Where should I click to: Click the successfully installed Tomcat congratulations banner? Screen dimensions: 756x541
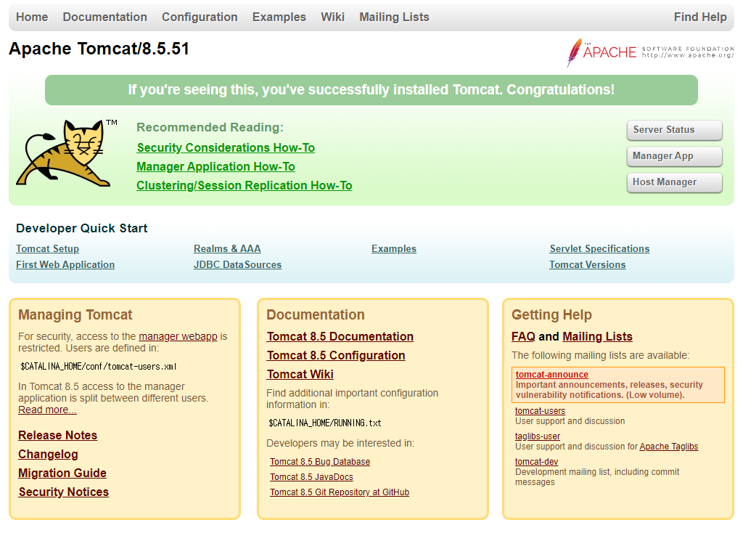click(x=371, y=90)
